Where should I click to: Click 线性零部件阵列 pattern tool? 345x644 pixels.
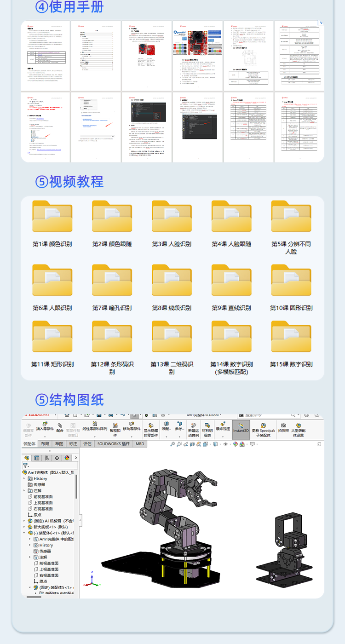(x=95, y=426)
